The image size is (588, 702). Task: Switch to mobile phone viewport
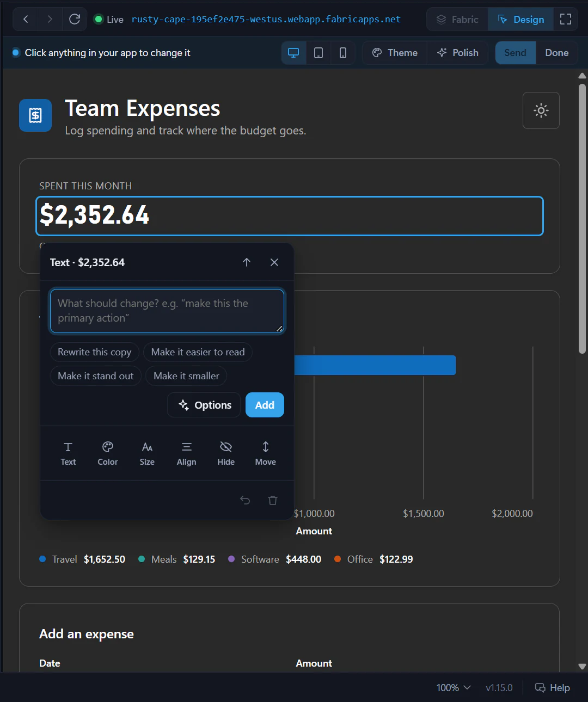(x=343, y=53)
